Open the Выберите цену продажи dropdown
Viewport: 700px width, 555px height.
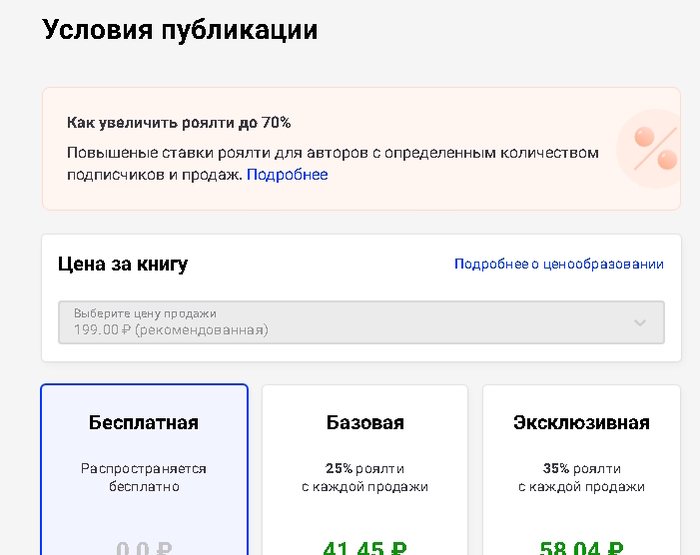tap(361, 322)
